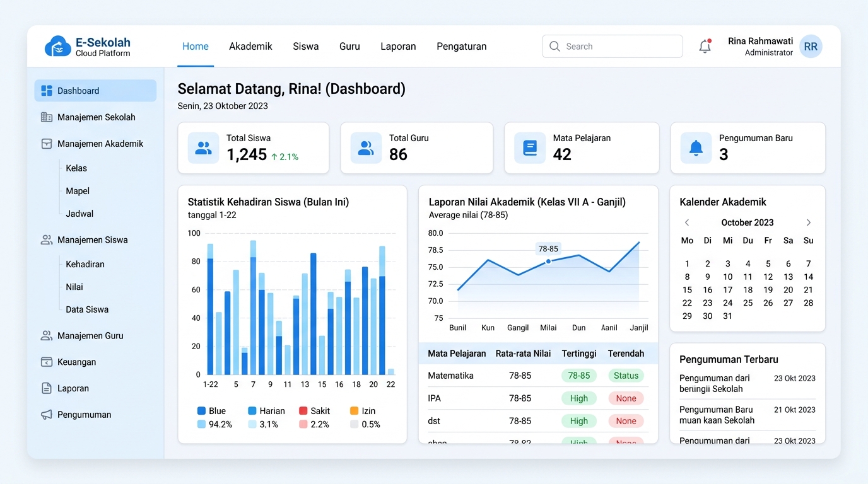Click the Keuangan icon in the sidebar
The image size is (868, 484).
[x=47, y=362]
